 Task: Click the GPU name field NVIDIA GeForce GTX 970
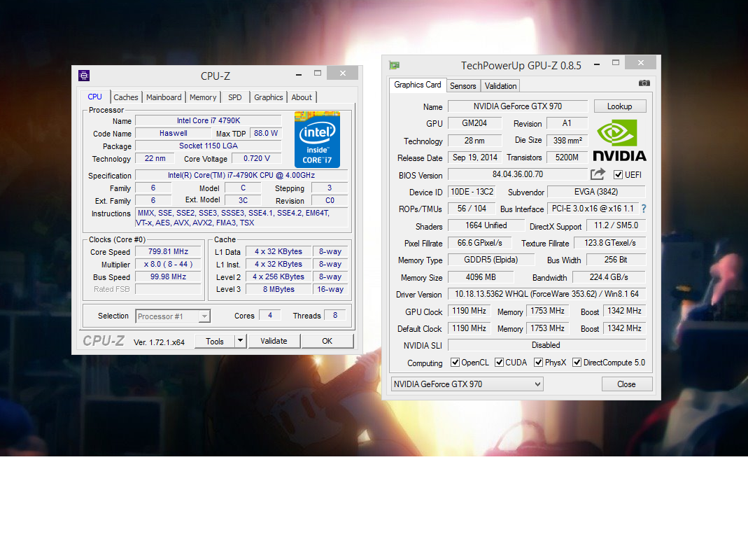[x=518, y=106]
